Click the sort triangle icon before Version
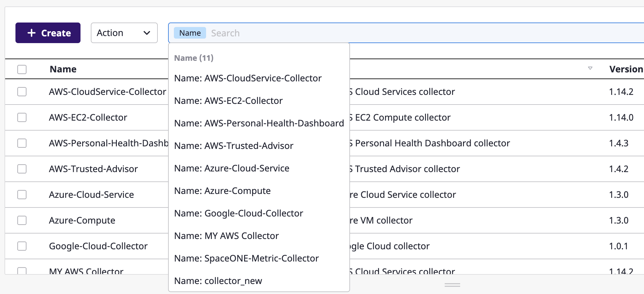Screen dimensions: 644x294 pos(590,68)
